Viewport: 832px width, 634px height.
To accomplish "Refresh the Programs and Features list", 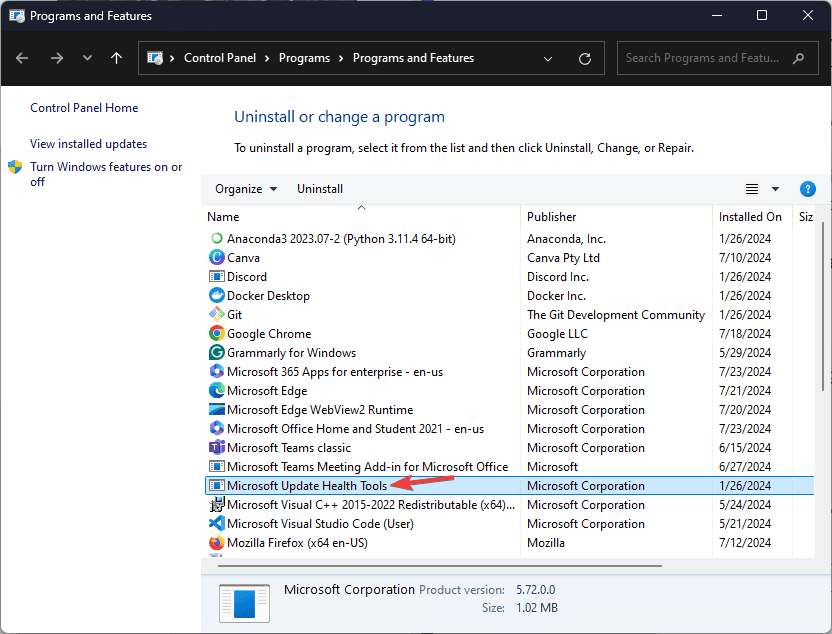I will (x=585, y=58).
